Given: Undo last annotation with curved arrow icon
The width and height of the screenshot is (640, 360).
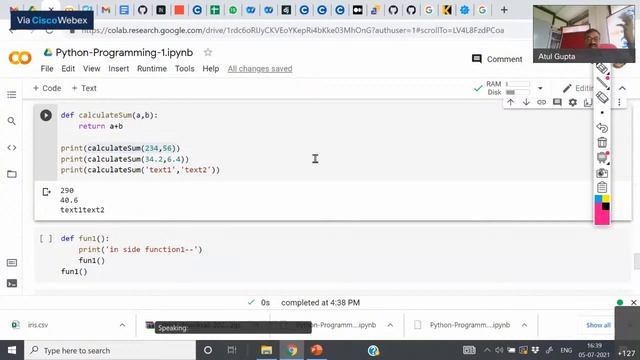Looking at the screenshot, I should (x=602, y=128).
